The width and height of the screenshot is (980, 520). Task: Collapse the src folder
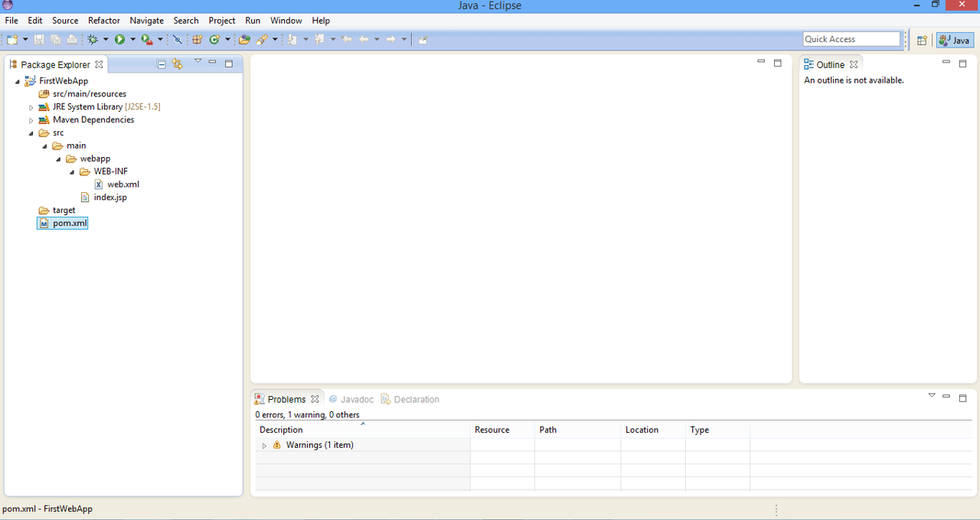(31, 133)
